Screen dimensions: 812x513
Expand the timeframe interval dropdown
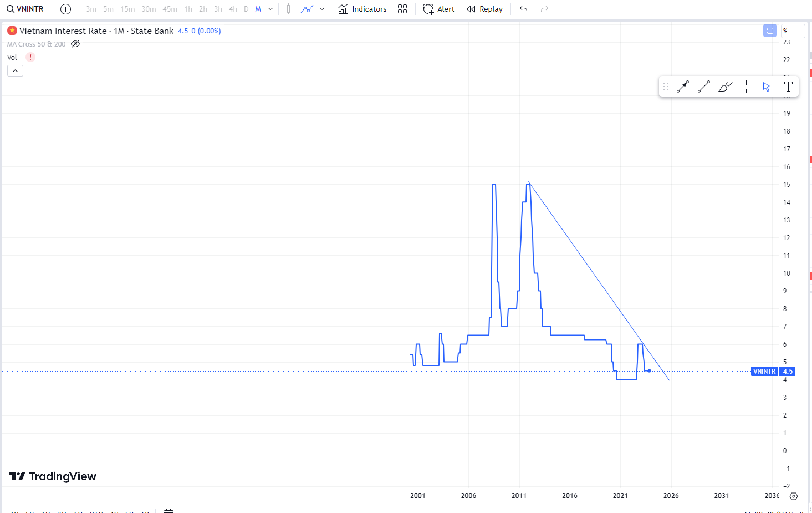click(x=270, y=9)
